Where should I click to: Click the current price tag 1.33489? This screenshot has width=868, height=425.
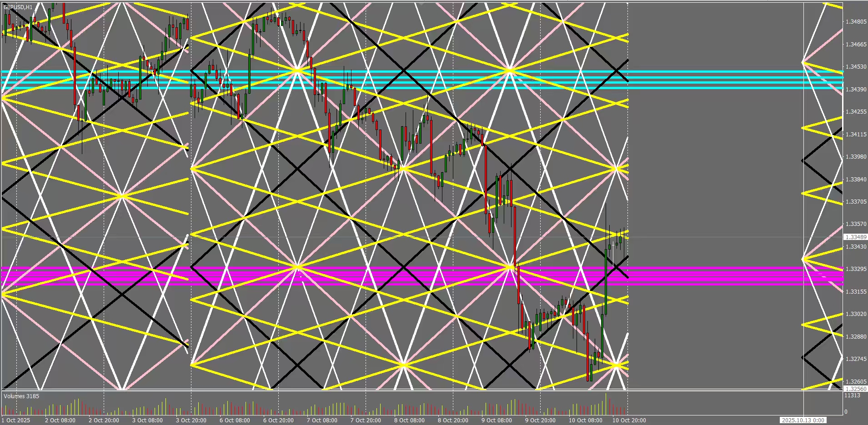(855, 237)
